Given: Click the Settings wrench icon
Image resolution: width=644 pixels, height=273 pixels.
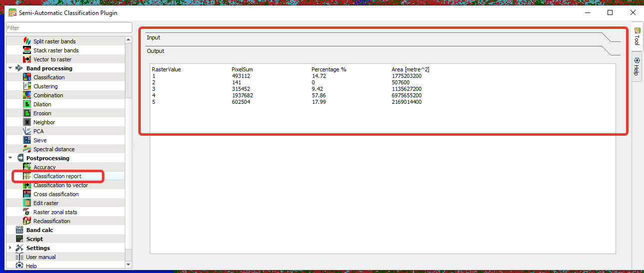Looking at the screenshot, I should [19, 248].
